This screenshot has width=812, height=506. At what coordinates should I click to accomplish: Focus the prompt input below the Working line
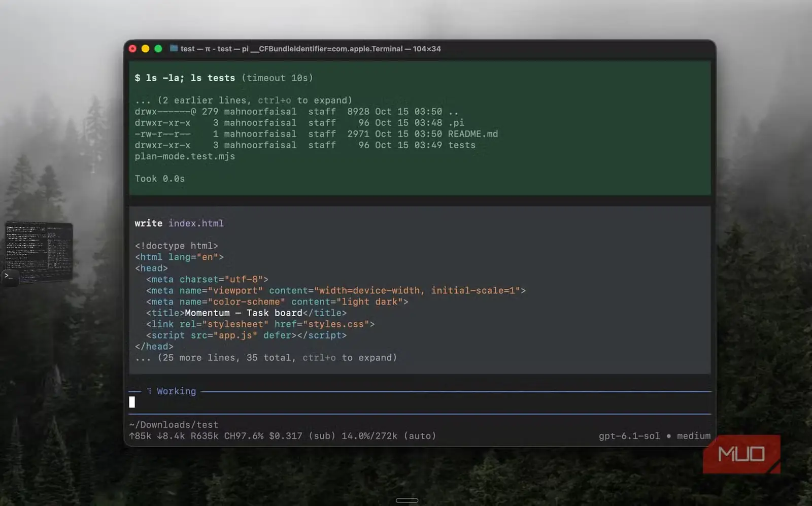point(420,402)
